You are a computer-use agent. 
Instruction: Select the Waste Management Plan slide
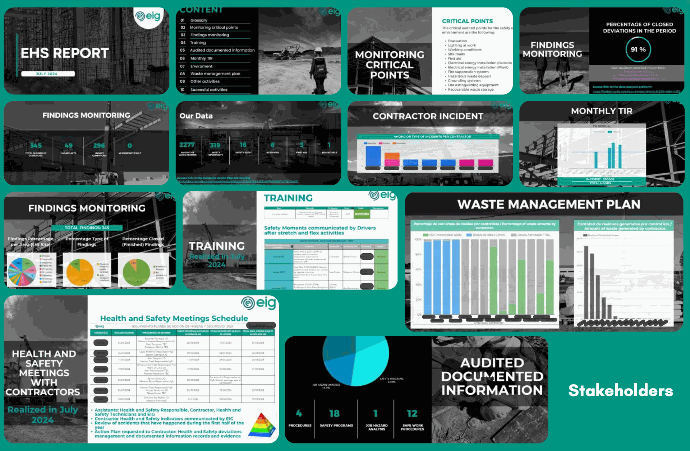(544, 262)
